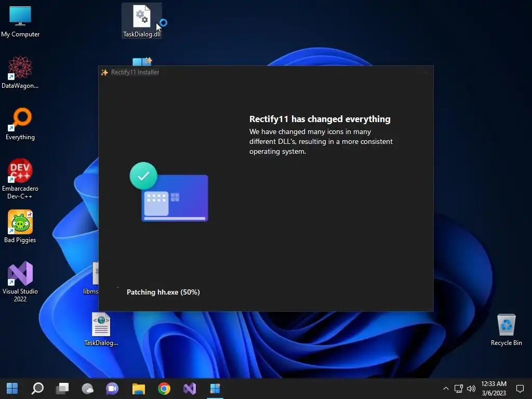
Task: Open the Chat camera taskbar icon
Action: 112,389
